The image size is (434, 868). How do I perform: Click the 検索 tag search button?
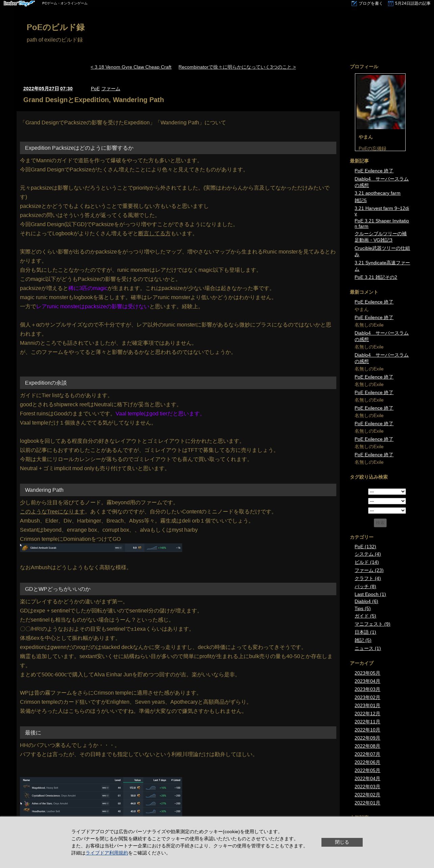pos(380,523)
